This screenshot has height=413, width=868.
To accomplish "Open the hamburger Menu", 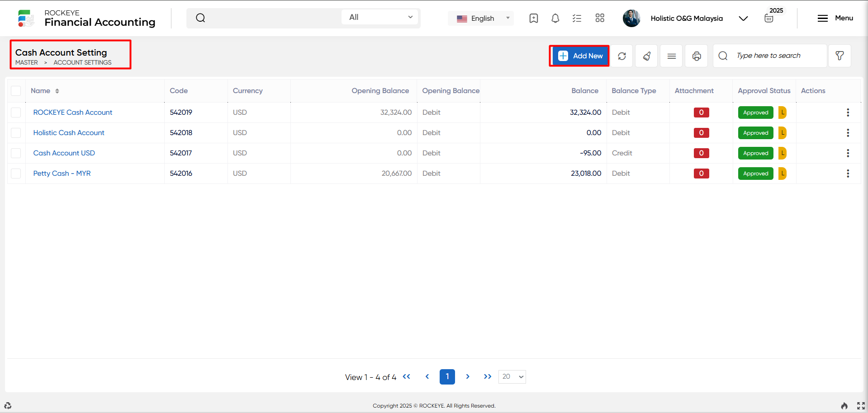I will (x=835, y=18).
